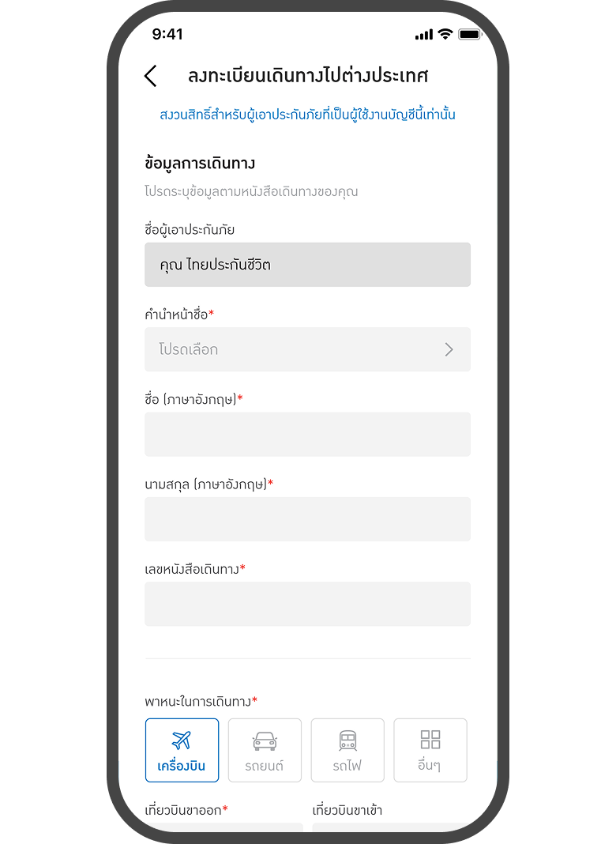Select the train transport icon
616x844 pixels.
(x=347, y=740)
